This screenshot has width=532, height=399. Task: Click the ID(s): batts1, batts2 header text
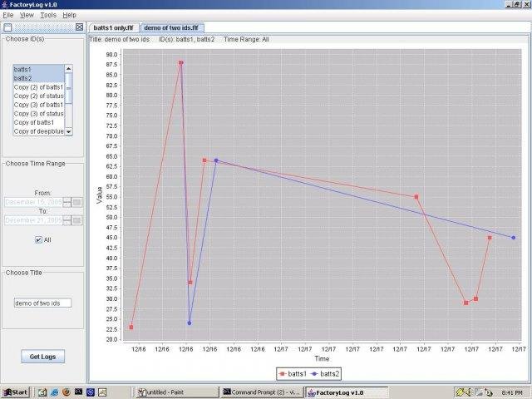click(x=187, y=39)
